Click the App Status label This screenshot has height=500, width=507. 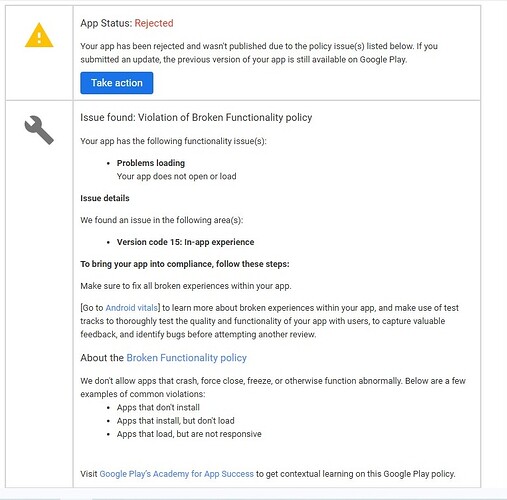click(x=106, y=23)
